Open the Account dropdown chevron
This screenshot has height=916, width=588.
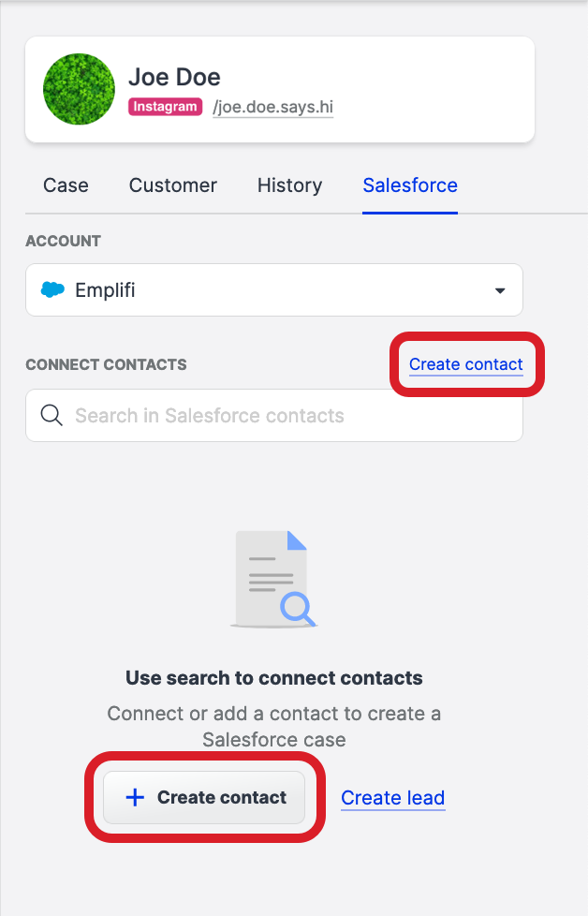(499, 289)
